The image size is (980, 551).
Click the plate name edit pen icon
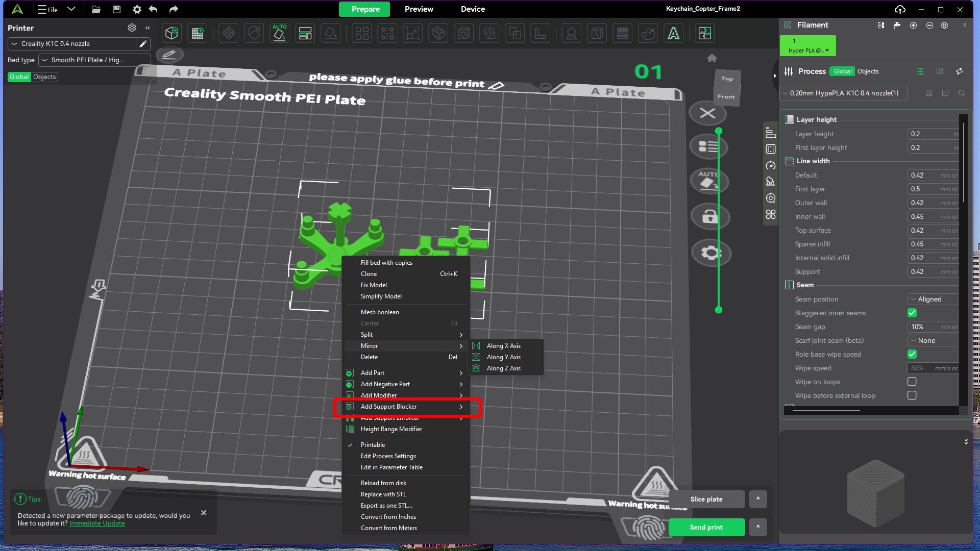click(169, 54)
